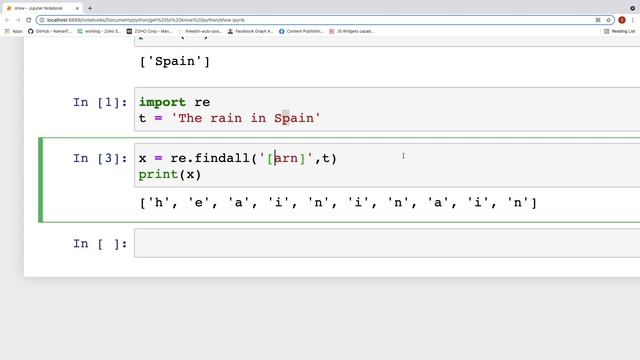
Task: Open the Chrome three-dot menu
Action: point(633,20)
